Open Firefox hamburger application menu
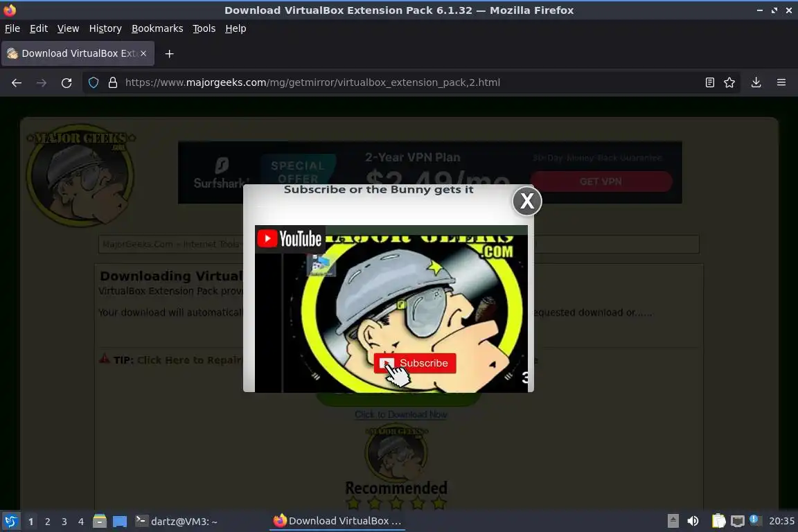Viewport: 798px width, 532px height. [781, 82]
